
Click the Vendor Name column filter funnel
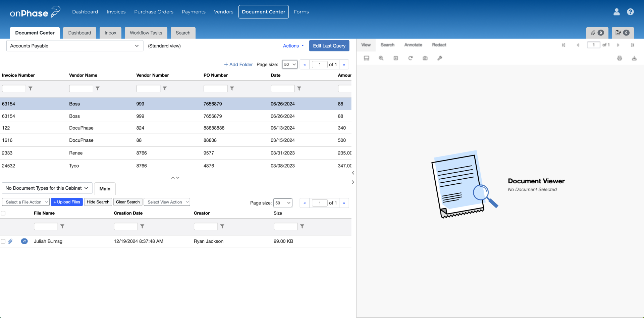[98, 88]
